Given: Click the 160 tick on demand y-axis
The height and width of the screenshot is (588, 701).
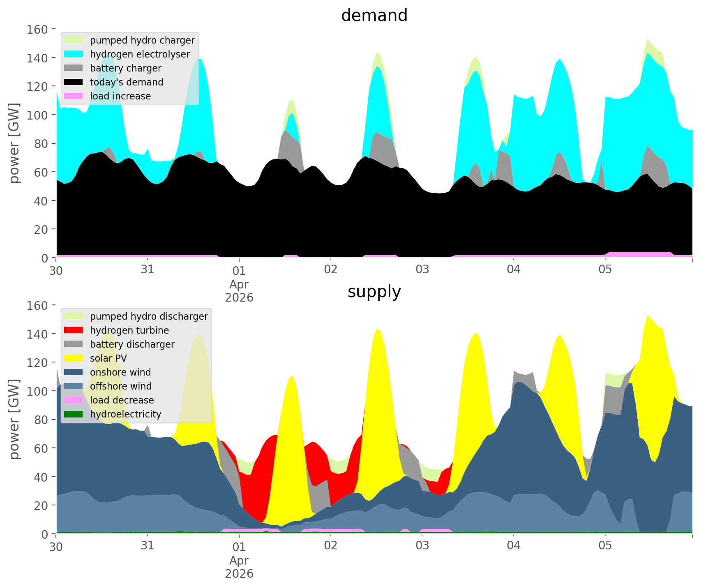Looking at the screenshot, I should pos(38,30).
